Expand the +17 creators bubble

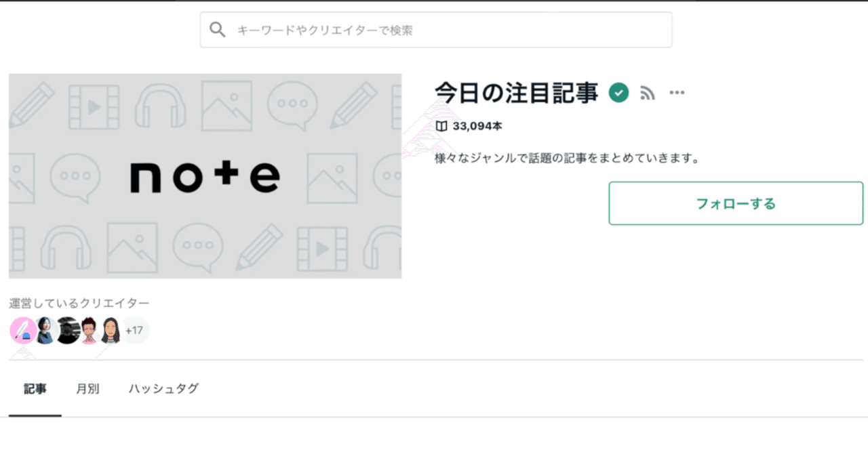(x=134, y=330)
